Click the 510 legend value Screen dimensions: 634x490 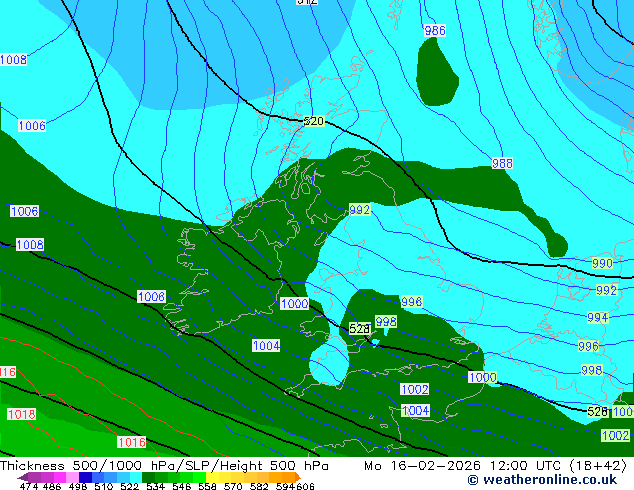click(x=102, y=486)
